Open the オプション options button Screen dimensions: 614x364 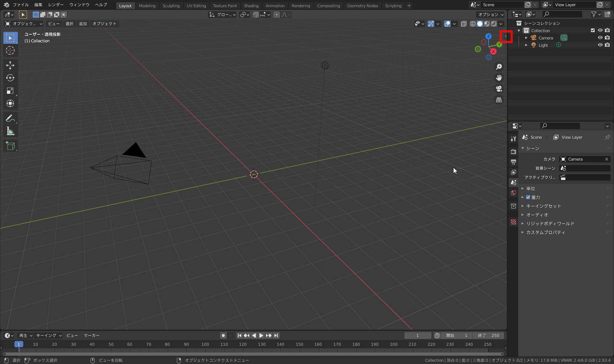[490, 15]
